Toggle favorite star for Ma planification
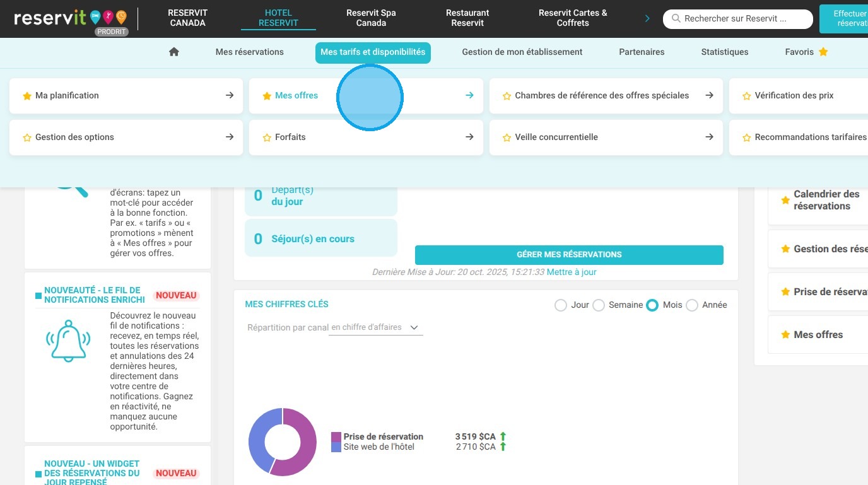868x485 pixels. pyautogui.click(x=27, y=96)
